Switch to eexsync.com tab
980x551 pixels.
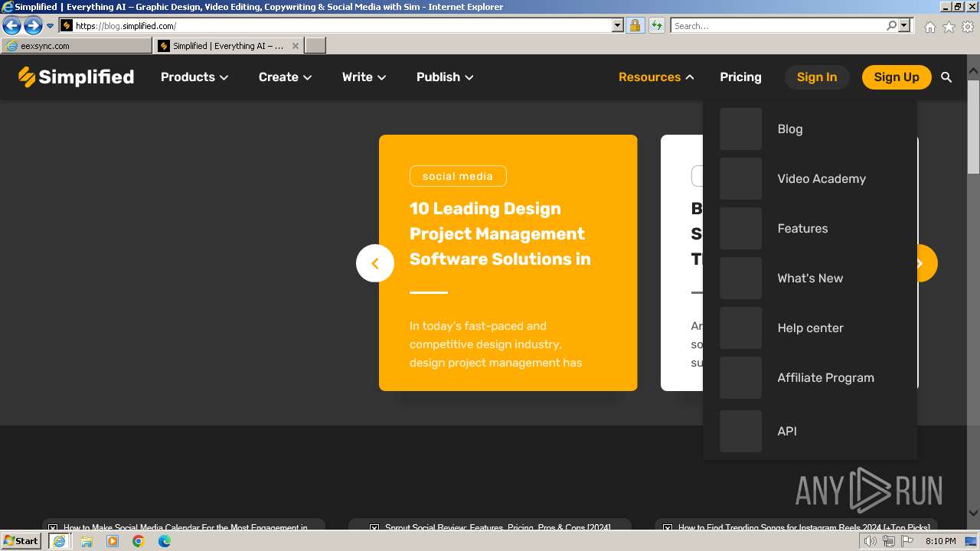tap(77, 46)
